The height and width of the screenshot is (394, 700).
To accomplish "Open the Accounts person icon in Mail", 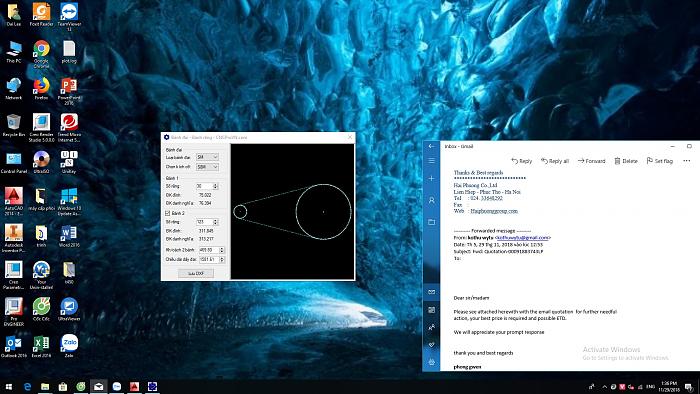I will click(431, 201).
